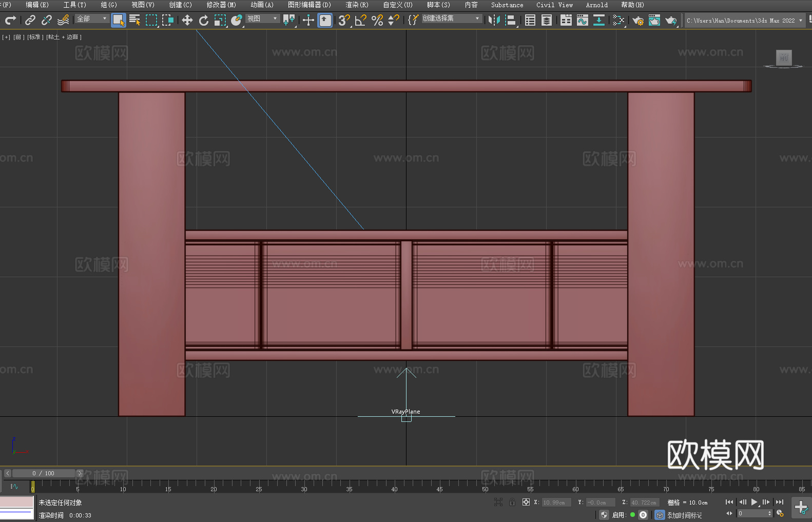Step time slider back with left arrow
This screenshot has height=522, width=812.
click(7, 473)
